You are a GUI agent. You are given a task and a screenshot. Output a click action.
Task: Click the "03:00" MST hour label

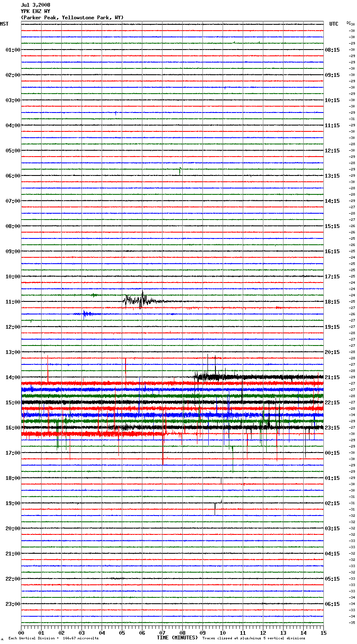pyautogui.click(x=13, y=100)
